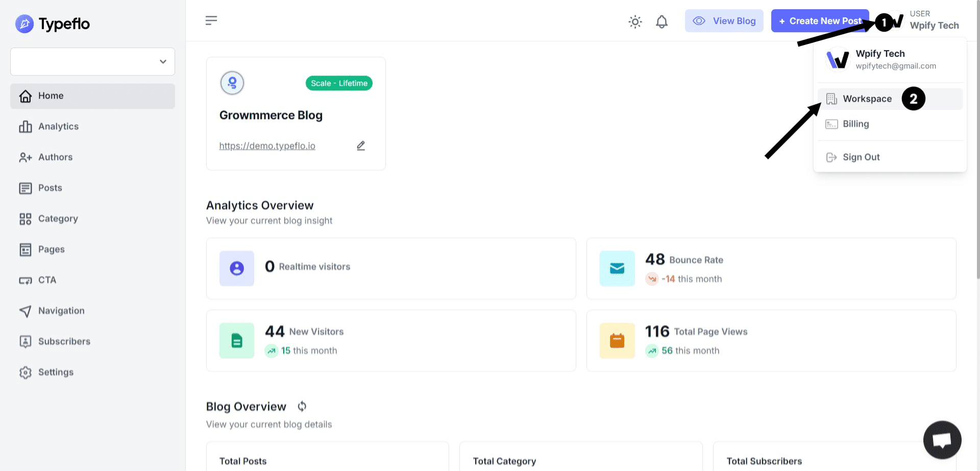Choose Billing in the user menu
The image size is (980, 471).
855,124
